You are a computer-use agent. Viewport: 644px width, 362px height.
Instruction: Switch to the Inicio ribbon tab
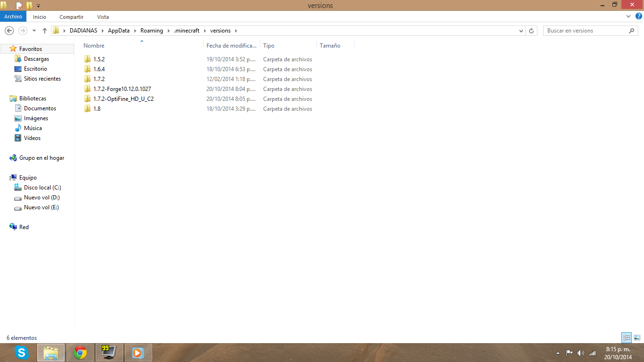40,16
